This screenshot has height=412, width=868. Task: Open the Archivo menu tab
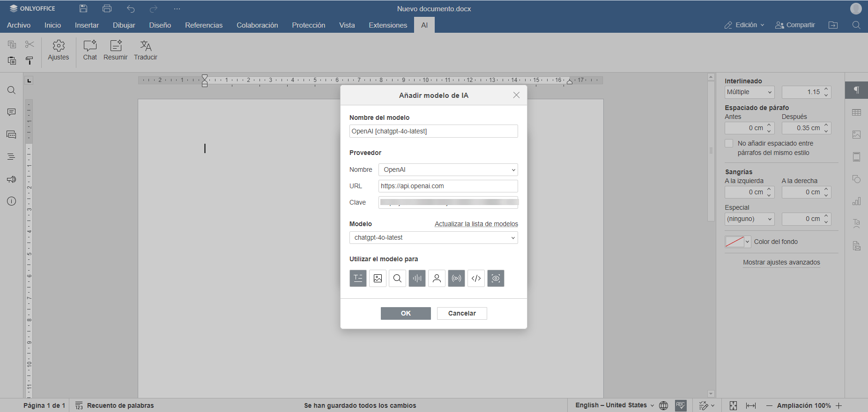19,25
